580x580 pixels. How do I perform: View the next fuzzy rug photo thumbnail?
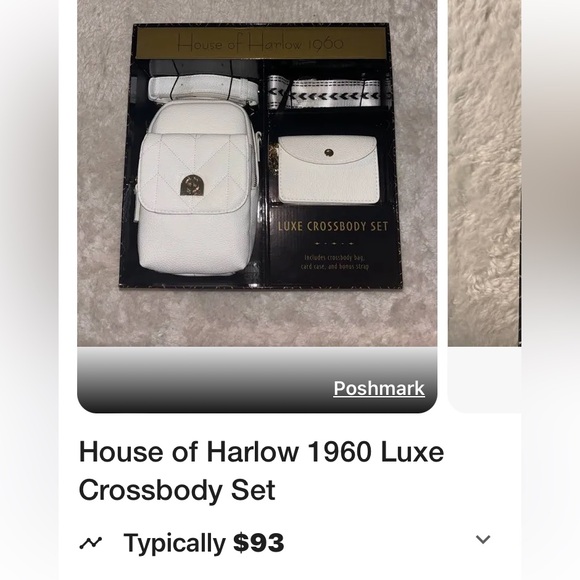click(x=484, y=173)
